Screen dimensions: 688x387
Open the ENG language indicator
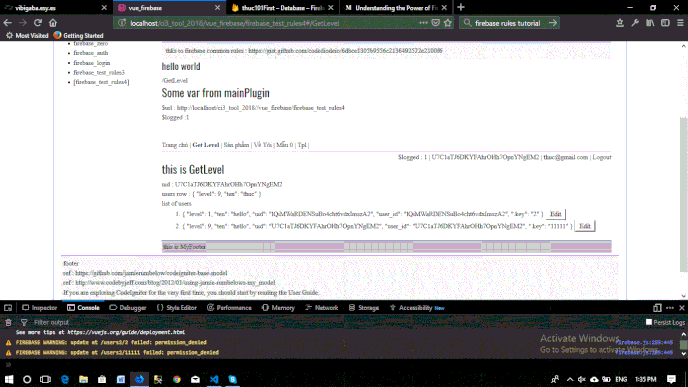pos(621,379)
